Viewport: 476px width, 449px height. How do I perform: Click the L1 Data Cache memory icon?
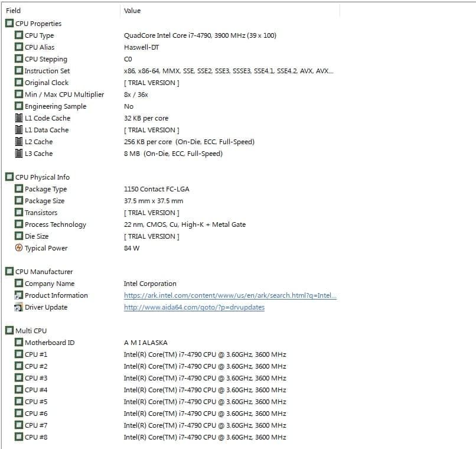19,129
